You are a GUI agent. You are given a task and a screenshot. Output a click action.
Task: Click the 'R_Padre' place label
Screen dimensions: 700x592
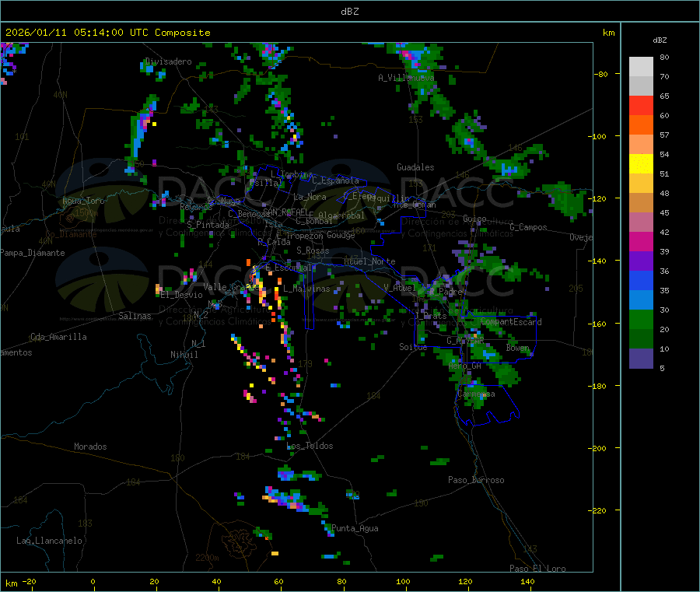pos(446,292)
